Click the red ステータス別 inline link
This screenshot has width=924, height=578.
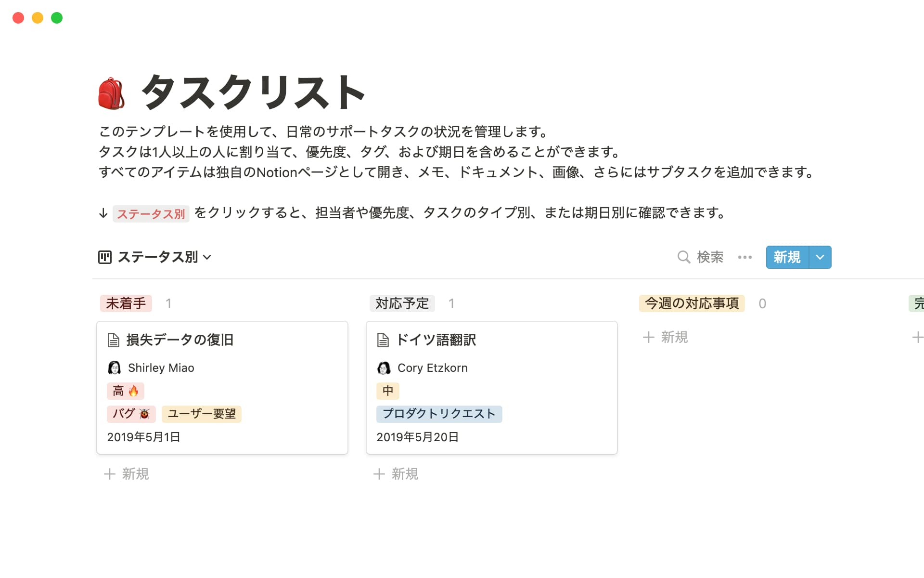[x=151, y=213]
